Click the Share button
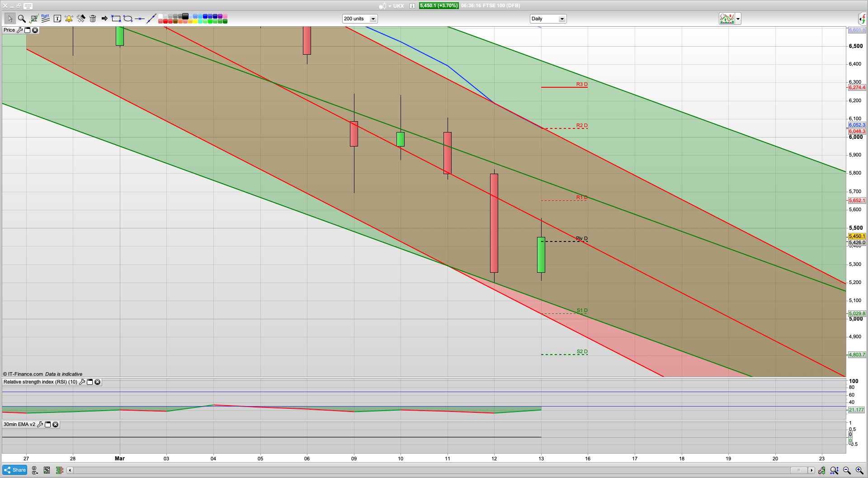The image size is (868, 478). pos(15,470)
